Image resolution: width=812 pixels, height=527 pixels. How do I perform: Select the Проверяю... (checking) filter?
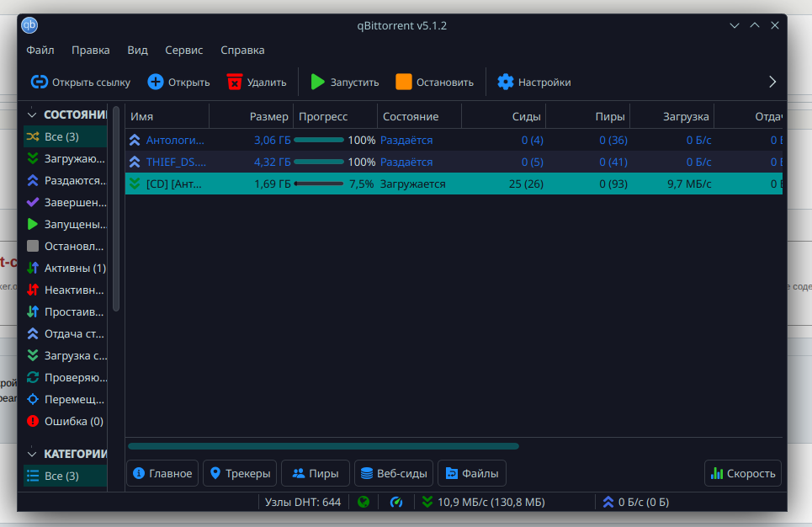pyautogui.click(x=66, y=377)
